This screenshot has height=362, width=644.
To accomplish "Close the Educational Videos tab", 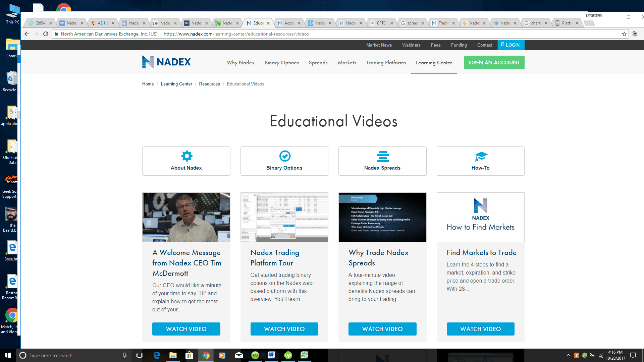I will click(268, 23).
